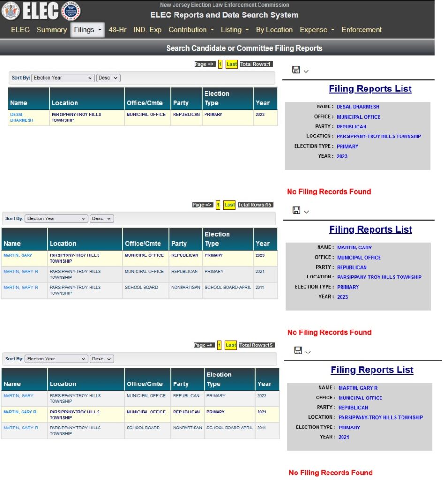Open the Contribution dropdown menu
448x480 pixels.
(191, 30)
